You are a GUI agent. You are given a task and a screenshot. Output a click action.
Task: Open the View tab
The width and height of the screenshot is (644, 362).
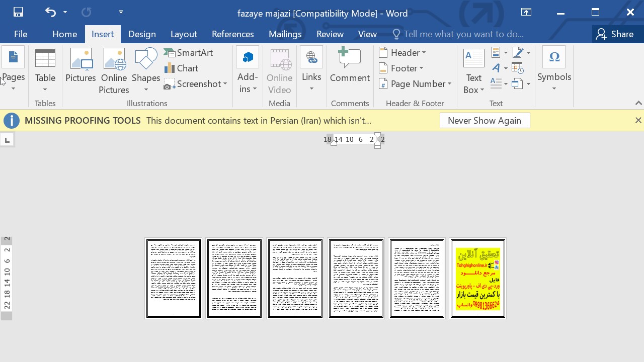click(x=367, y=34)
